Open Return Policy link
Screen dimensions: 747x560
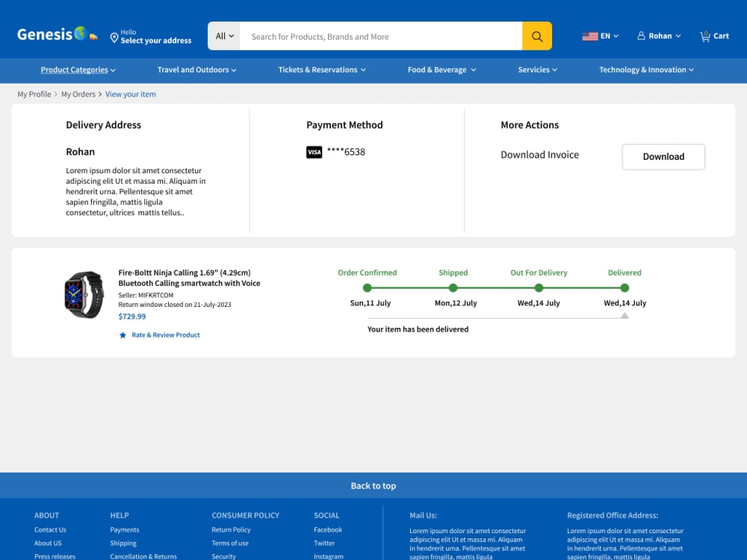231,530
